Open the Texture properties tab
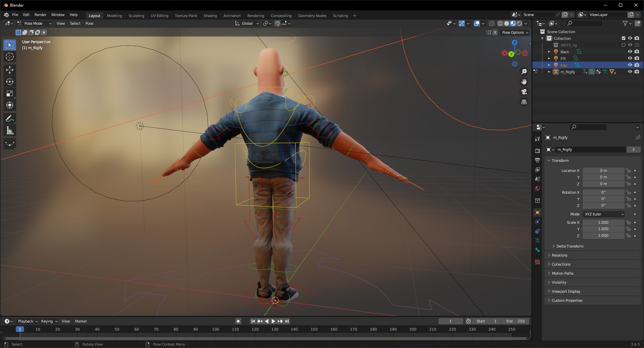 [537, 262]
